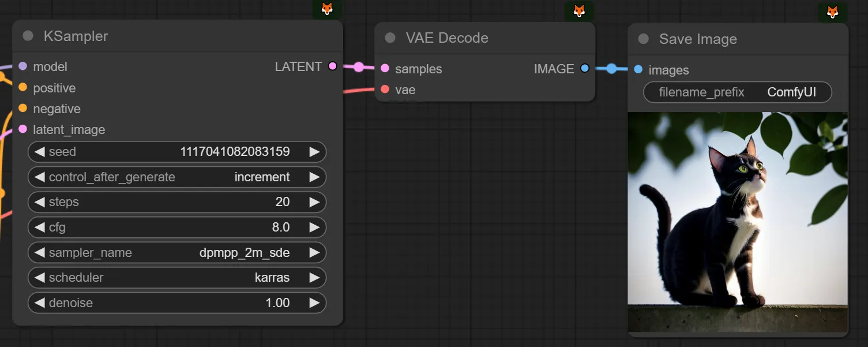Click the generated cat image preview
Screen dimensions: 868x347
coord(737,222)
